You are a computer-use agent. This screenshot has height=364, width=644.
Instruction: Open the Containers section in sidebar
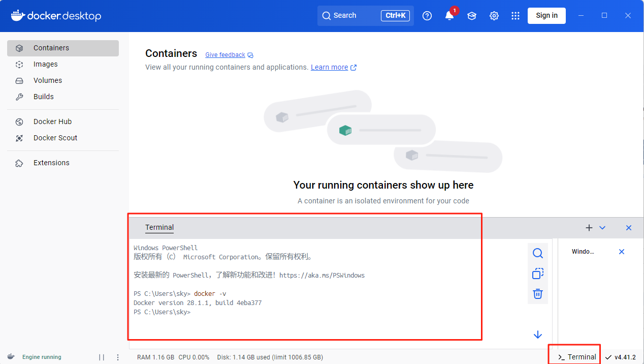click(x=63, y=48)
